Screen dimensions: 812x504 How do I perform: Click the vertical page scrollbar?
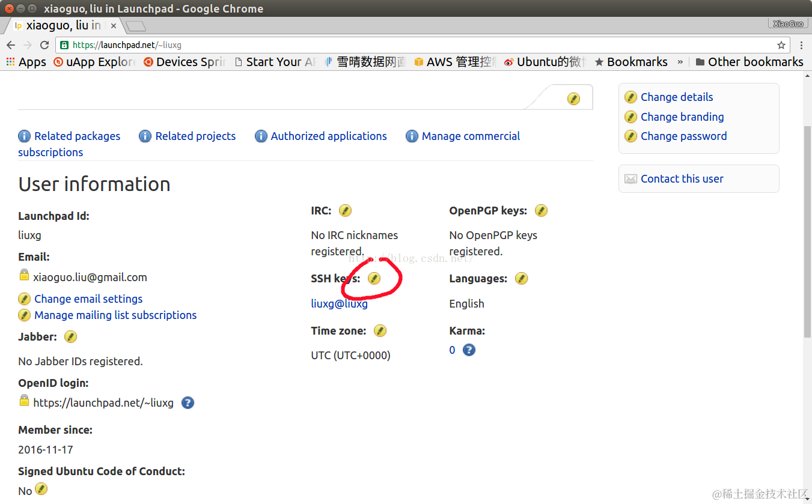click(x=807, y=231)
